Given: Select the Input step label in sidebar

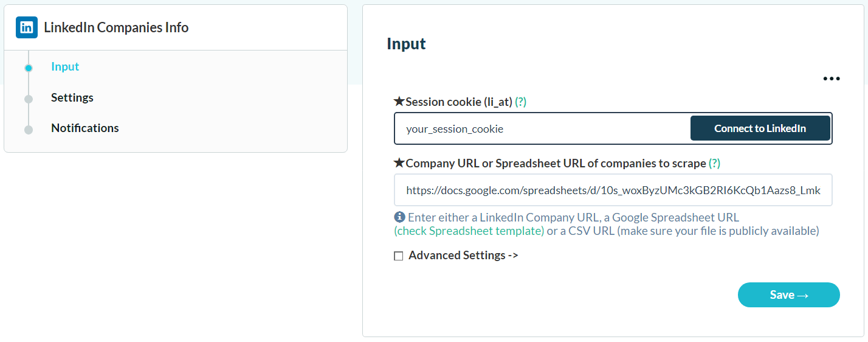Looking at the screenshot, I should click(65, 67).
